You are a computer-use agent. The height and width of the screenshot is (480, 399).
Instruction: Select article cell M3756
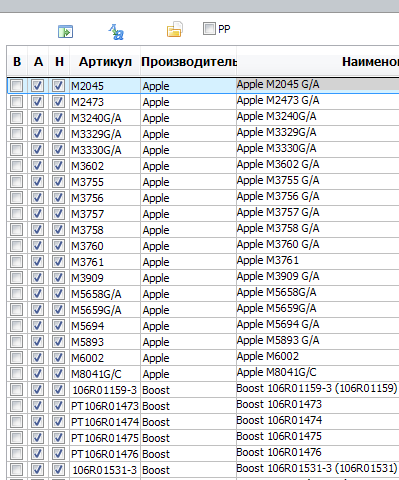105,198
